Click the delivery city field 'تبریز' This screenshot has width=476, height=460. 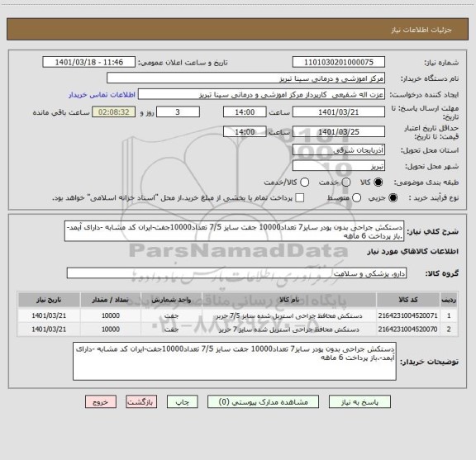(x=339, y=166)
